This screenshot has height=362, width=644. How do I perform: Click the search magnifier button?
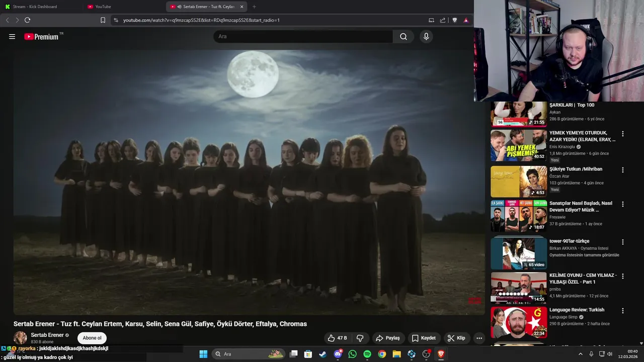404,36
